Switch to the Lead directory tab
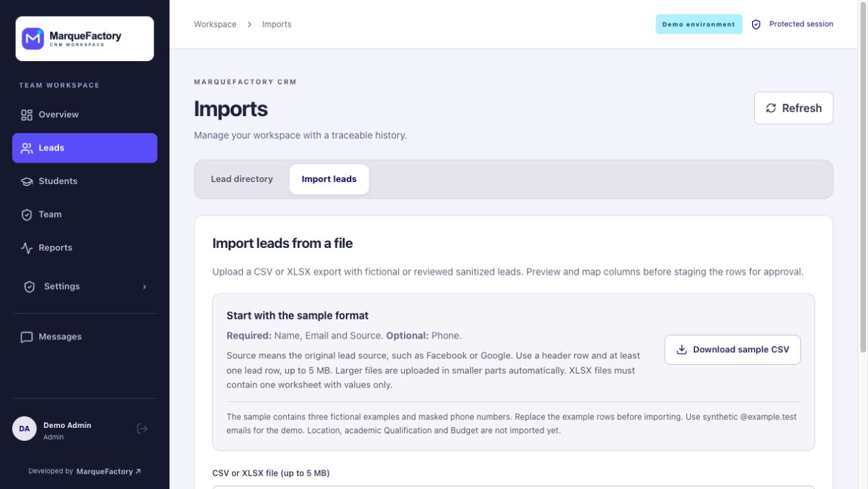The image size is (868, 489). tap(242, 179)
